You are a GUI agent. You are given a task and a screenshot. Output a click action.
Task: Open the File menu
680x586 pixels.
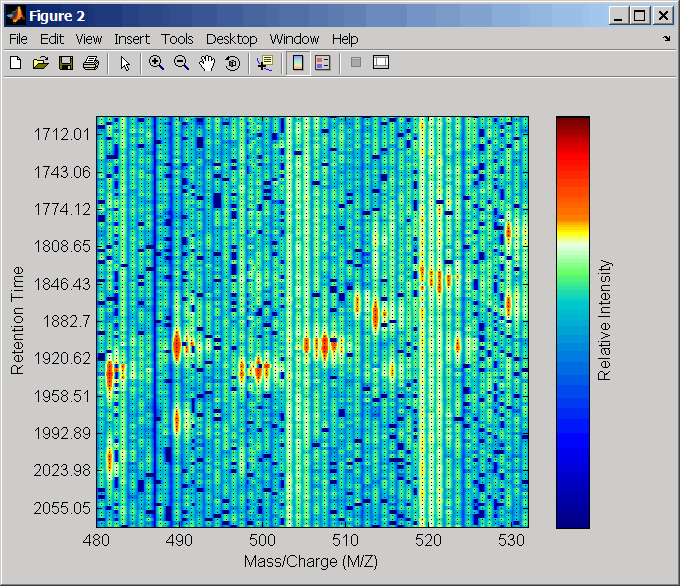pyautogui.click(x=19, y=39)
